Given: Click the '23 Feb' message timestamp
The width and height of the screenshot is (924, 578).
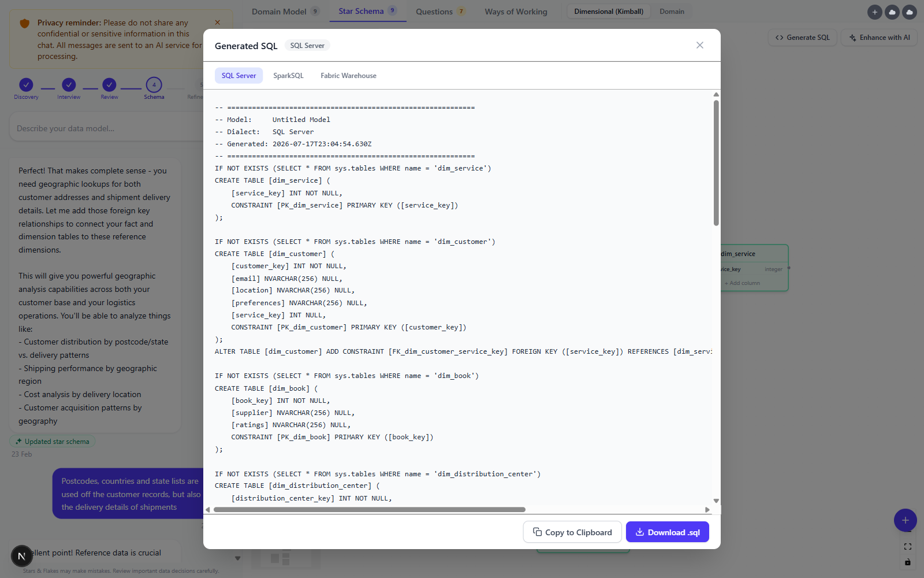Looking at the screenshot, I should 22,454.
